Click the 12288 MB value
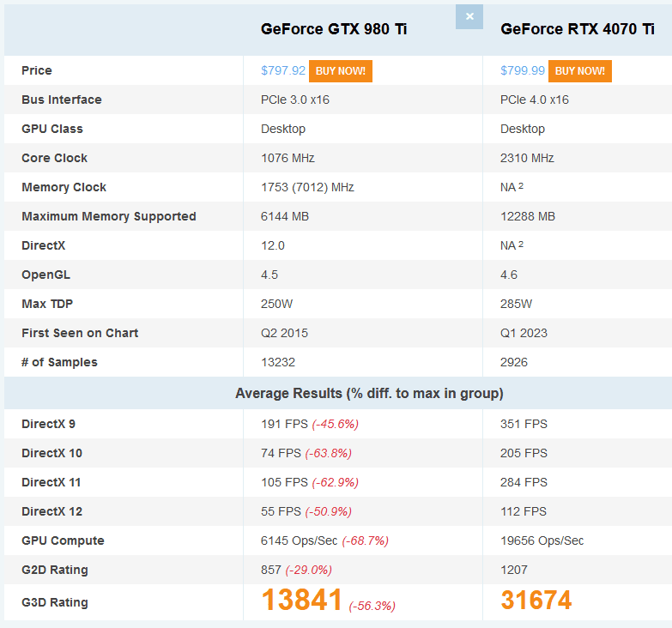Image resolution: width=672 pixels, height=628 pixels. click(528, 216)
